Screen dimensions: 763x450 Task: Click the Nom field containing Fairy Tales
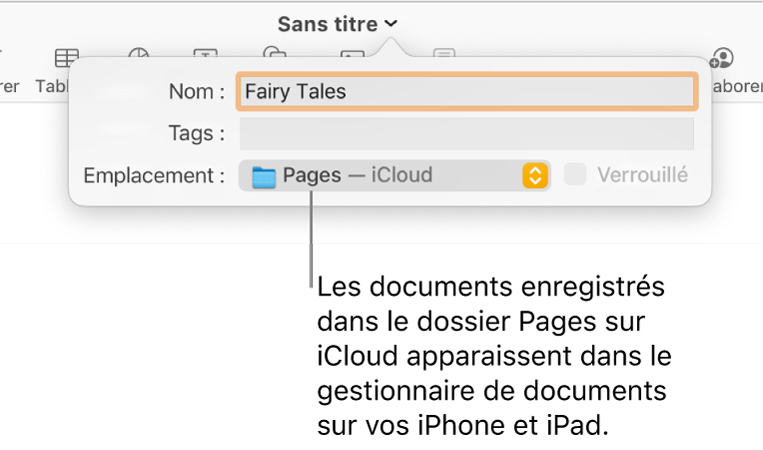pos(465,92)
